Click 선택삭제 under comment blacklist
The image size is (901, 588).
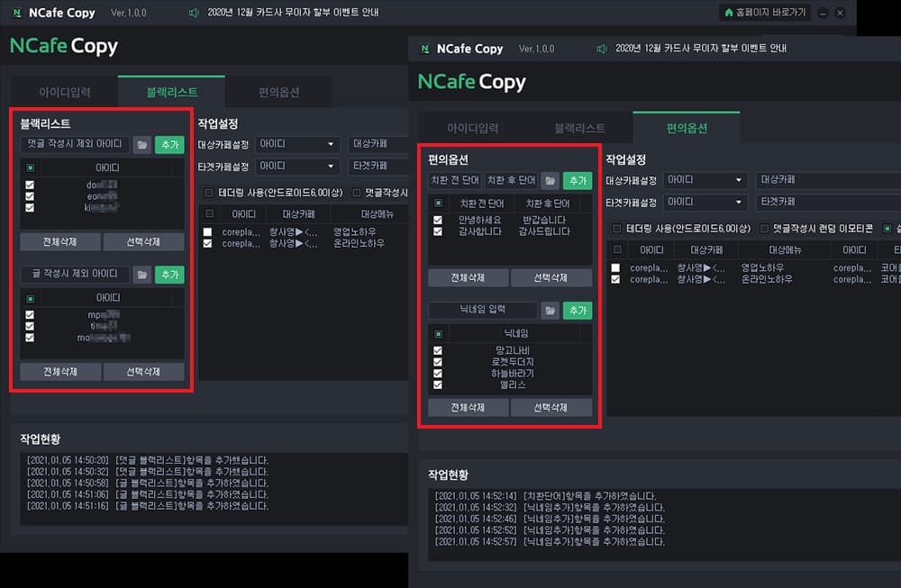(143, 241)
